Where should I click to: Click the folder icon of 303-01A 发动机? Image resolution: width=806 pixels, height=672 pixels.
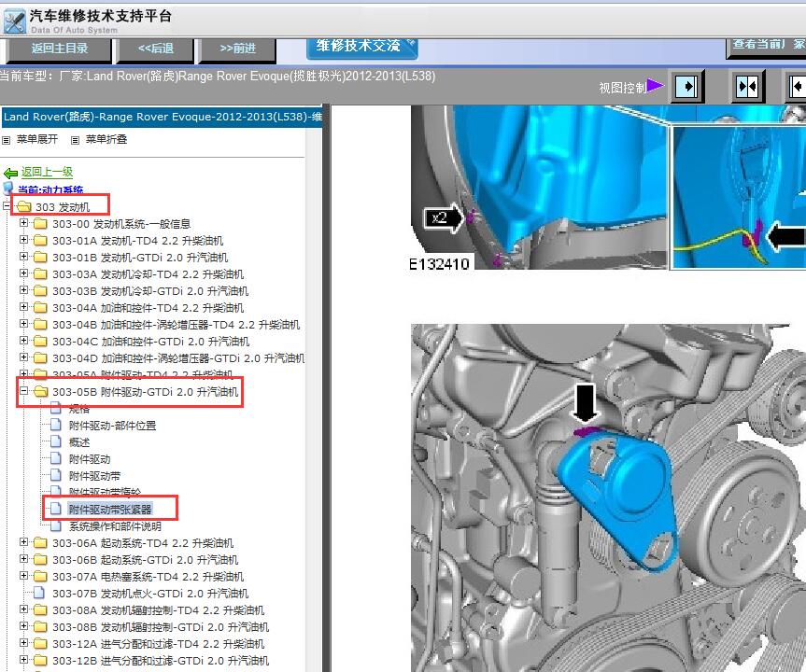(x=40, y=241)
